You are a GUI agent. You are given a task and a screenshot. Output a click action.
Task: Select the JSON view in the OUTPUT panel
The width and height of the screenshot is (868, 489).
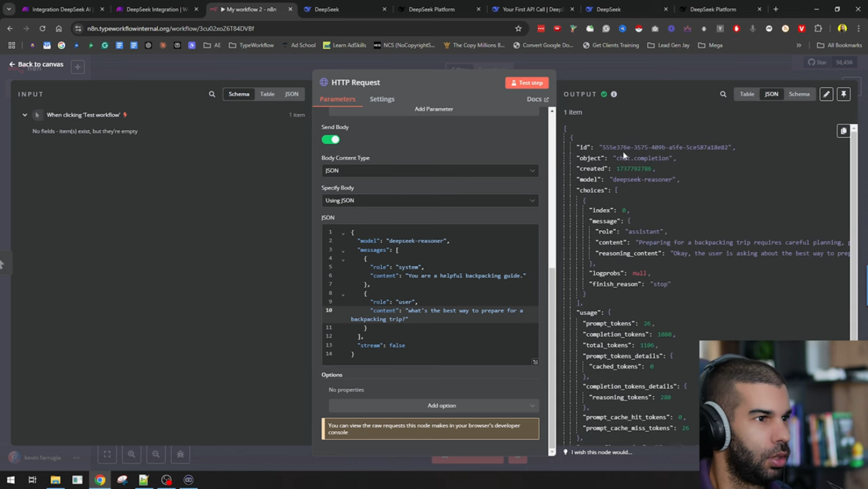(771, 94)
